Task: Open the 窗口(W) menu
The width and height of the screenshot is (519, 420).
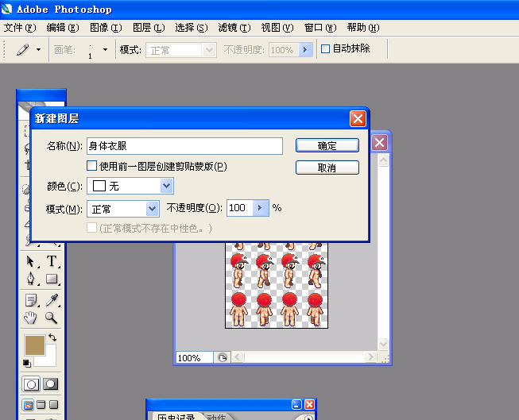Action: click(320, 28)
